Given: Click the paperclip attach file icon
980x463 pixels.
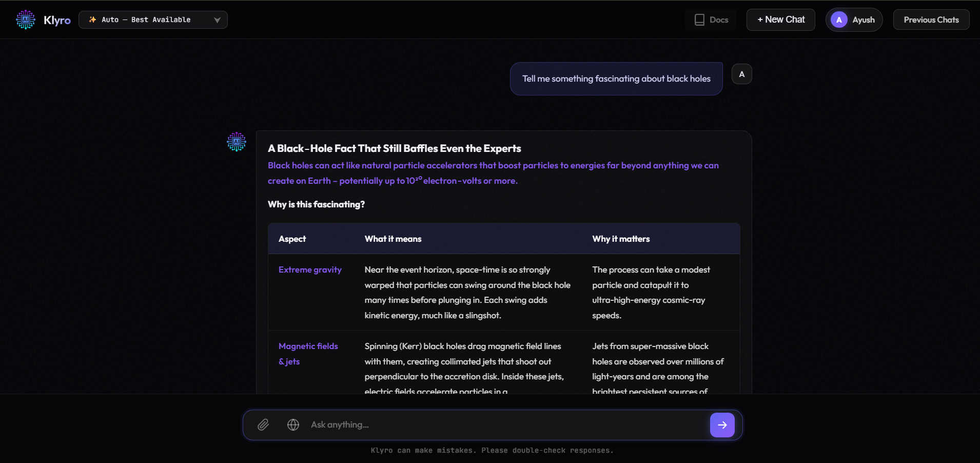Looking at the screenshot, I should coord(263,425).
